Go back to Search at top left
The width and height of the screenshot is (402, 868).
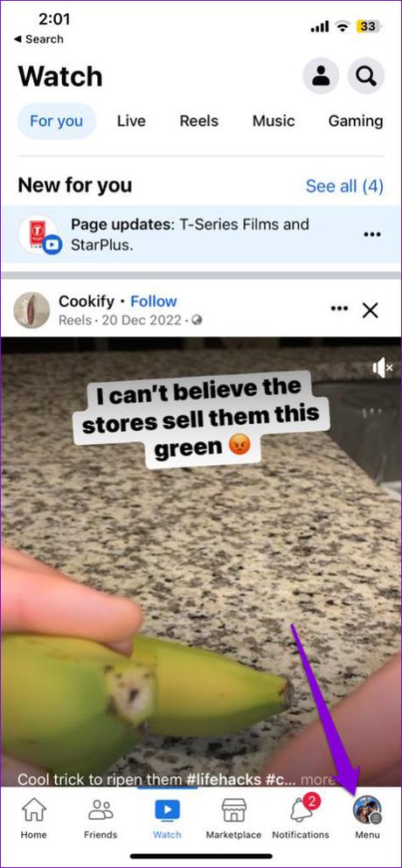pyautogui.click(x=38, y=39)
